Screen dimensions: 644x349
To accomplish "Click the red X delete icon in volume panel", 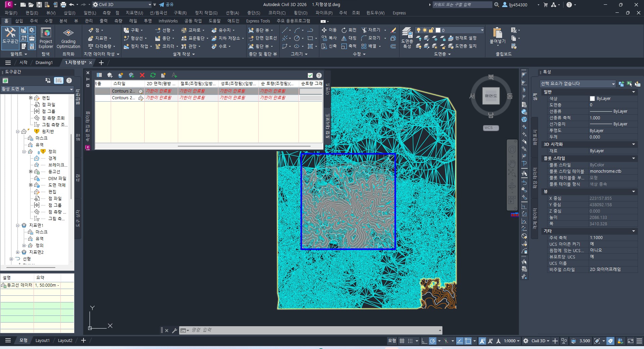I will point(142,75).
